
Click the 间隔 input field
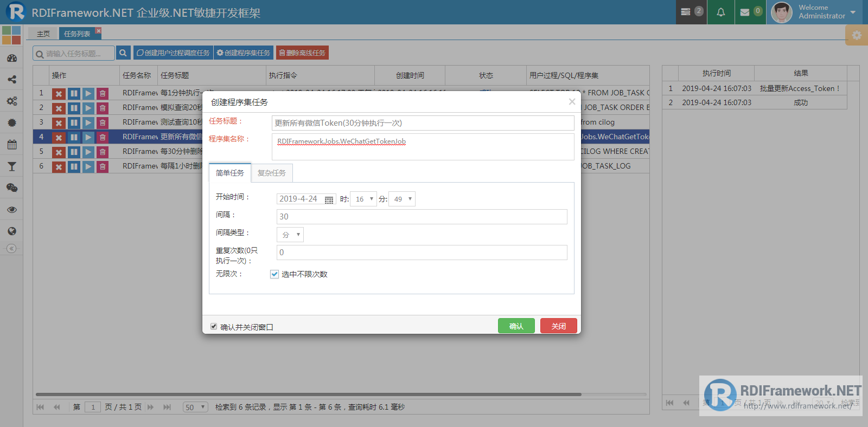click(x=422, y=217)
